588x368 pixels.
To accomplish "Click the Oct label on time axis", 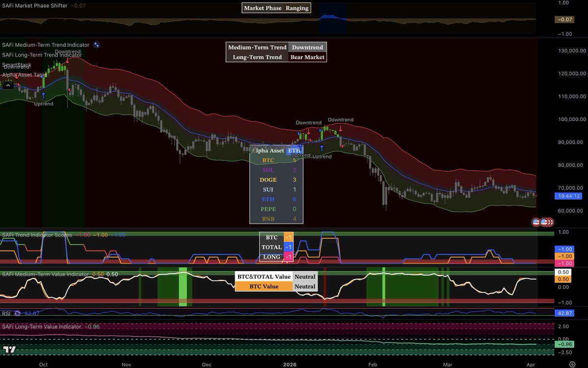I will tap(43, 364).
